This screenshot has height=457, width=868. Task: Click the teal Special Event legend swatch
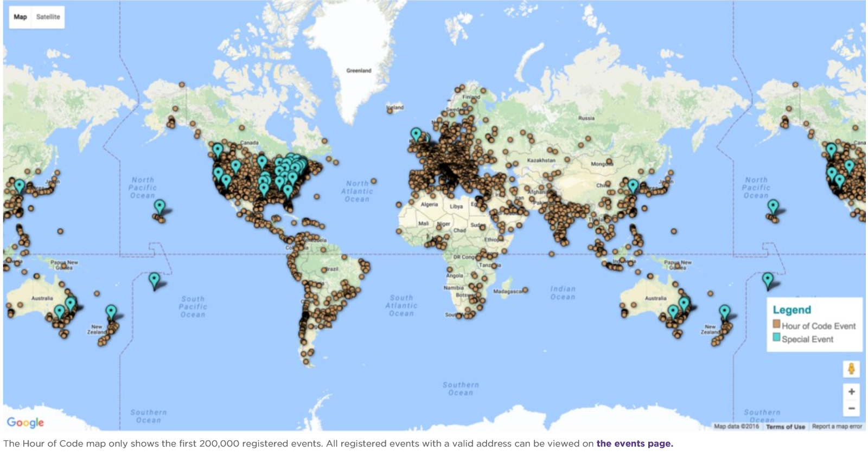(x=776, y=337)
